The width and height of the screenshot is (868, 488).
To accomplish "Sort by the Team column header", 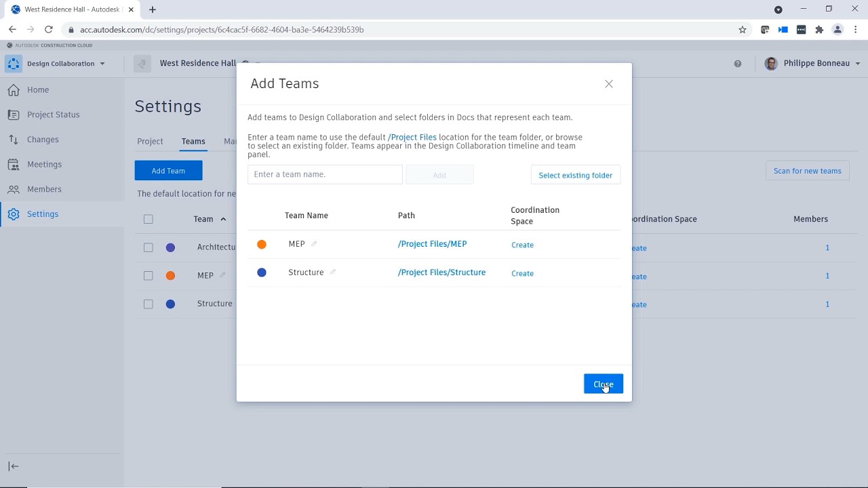I will click(210, 219).
